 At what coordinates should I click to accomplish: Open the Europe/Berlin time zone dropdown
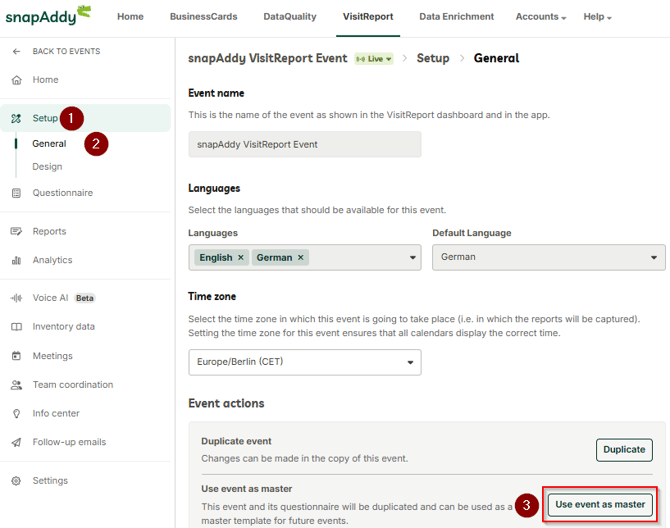point(305,362)
